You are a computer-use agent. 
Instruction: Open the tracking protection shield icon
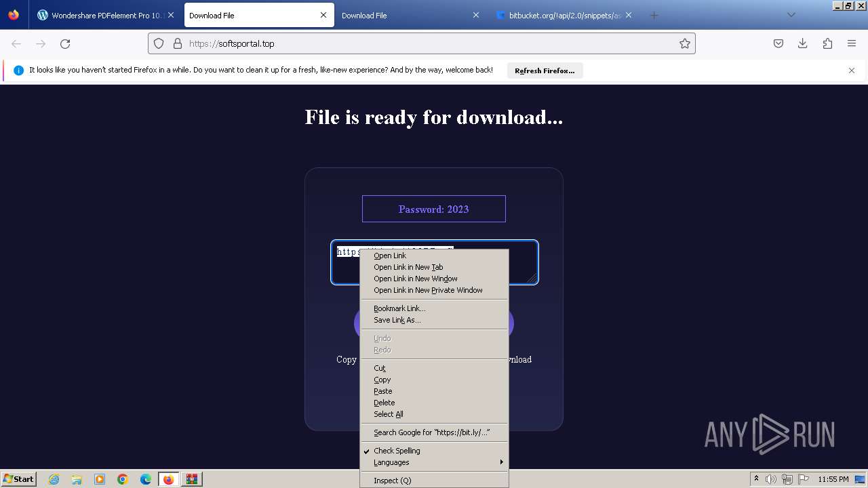tap(159, 43)
